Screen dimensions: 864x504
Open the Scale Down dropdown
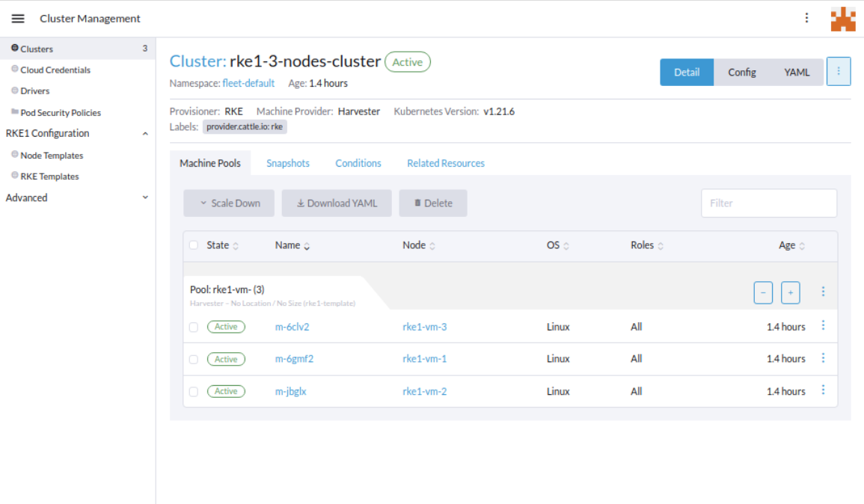coord(229,203)
